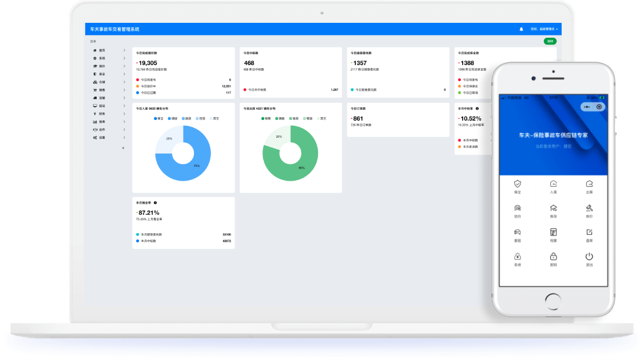
Task: Click the 车夫事故车交易管理系统 header title
Action: [x=114, y=29]
